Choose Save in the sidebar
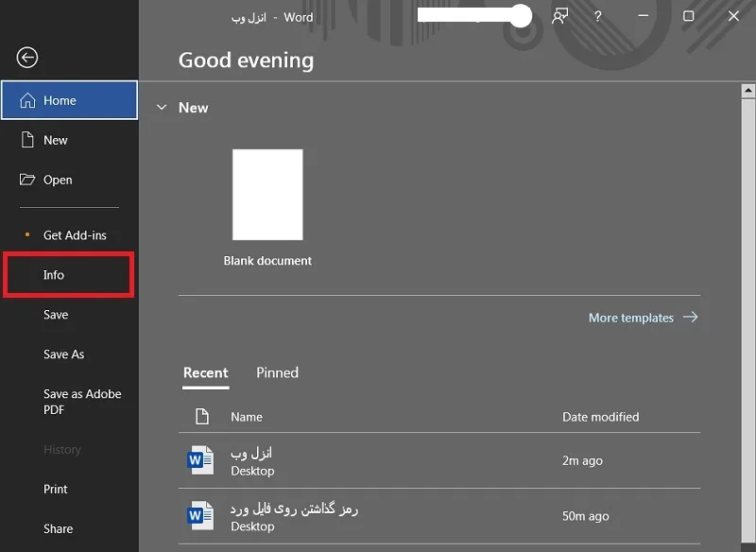This screenshot has height=552, width=756. tap(69, 315)
